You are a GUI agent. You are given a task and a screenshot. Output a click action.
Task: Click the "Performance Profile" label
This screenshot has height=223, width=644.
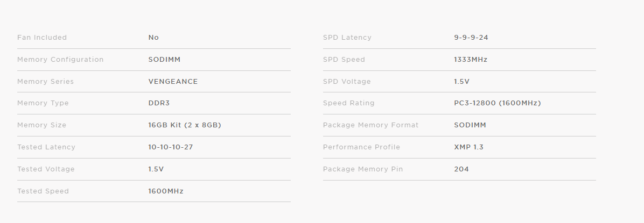[x=361, y=147]
